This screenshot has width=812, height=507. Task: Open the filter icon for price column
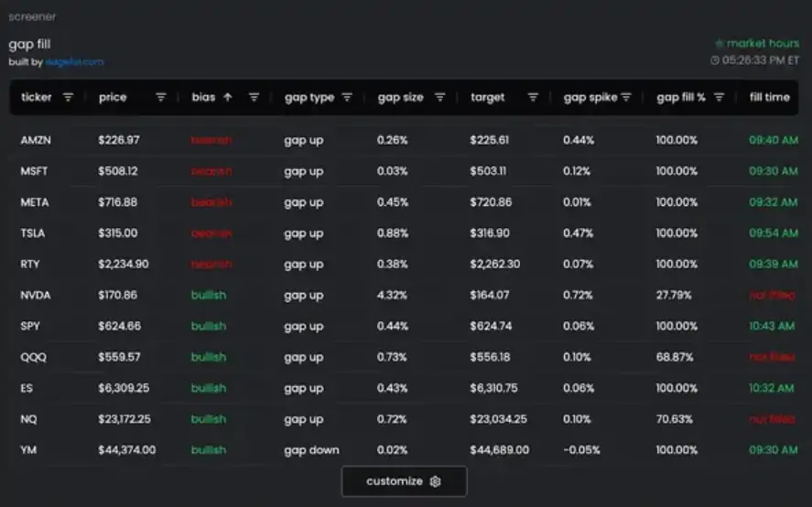[161, 97]
